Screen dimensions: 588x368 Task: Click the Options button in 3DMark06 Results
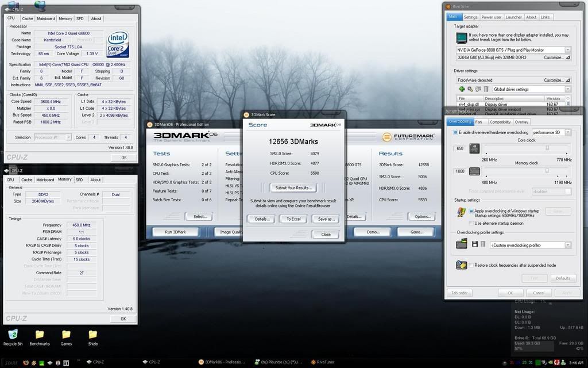coord(422,216)
